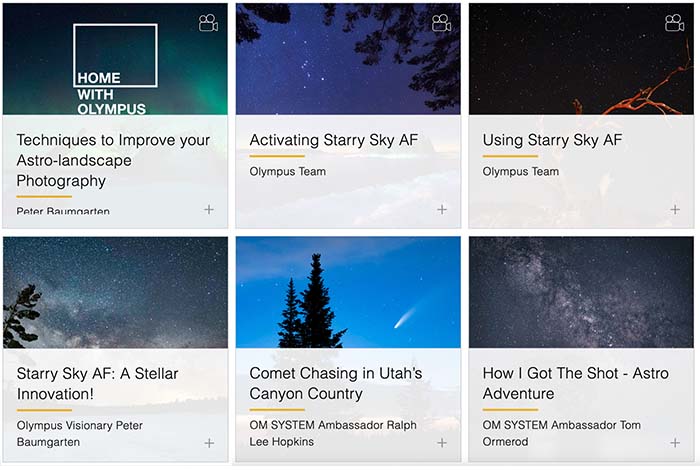Expand Comet Chasing in Utah's Canyon Country plus
The width and height of the screenshot is (700, 470).
coord(442,443)
